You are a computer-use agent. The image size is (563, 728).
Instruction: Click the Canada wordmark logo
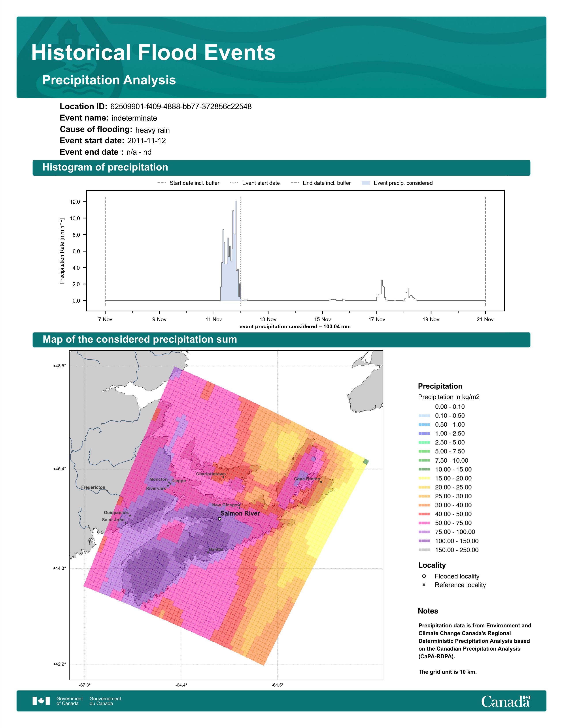[506, 701]
